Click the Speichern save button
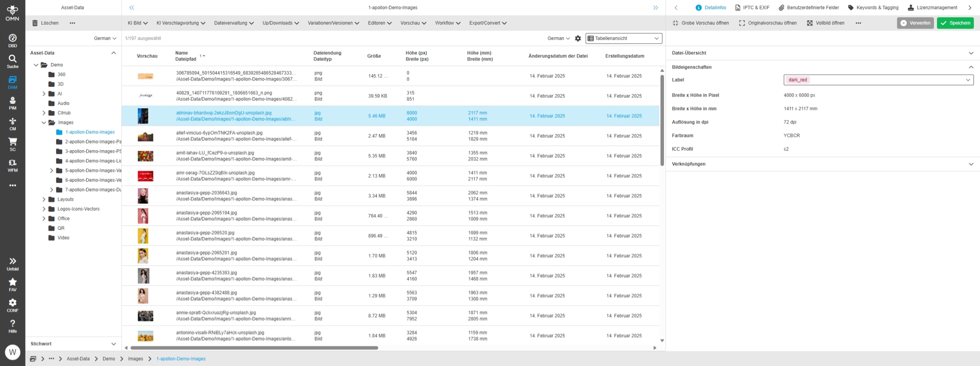 955,23
